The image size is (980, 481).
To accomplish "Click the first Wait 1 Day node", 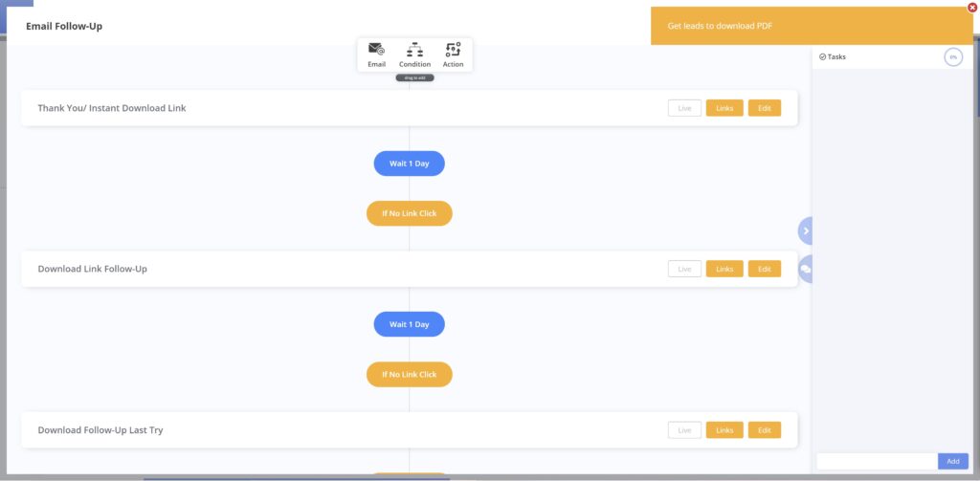I will point(410,164).
